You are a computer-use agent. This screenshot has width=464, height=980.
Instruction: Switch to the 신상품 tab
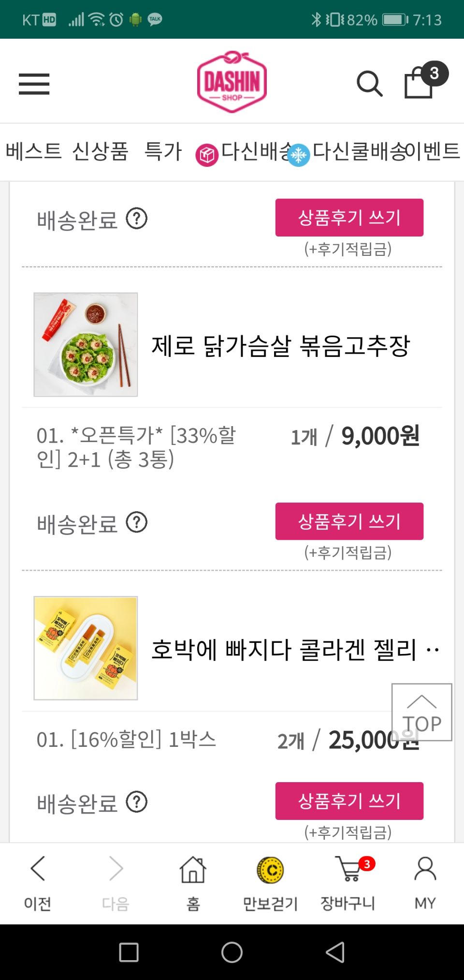click(100, 151)
